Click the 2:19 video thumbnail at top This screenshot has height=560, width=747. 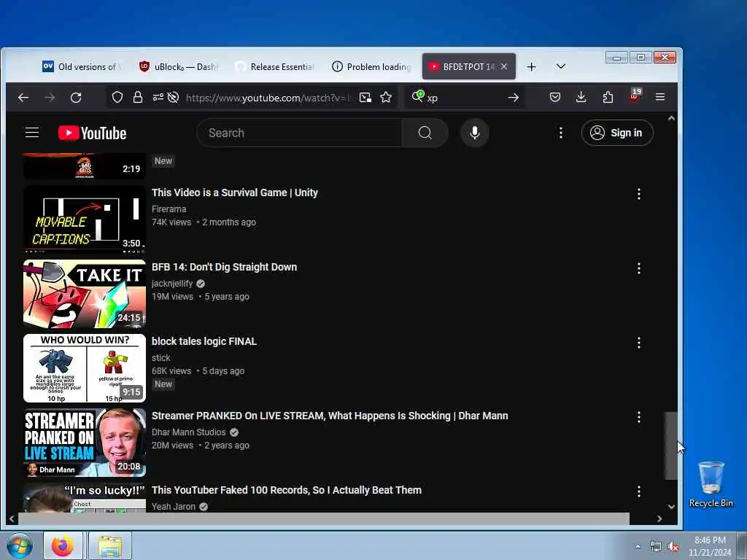pyautogui.click(x=85, y=166)
